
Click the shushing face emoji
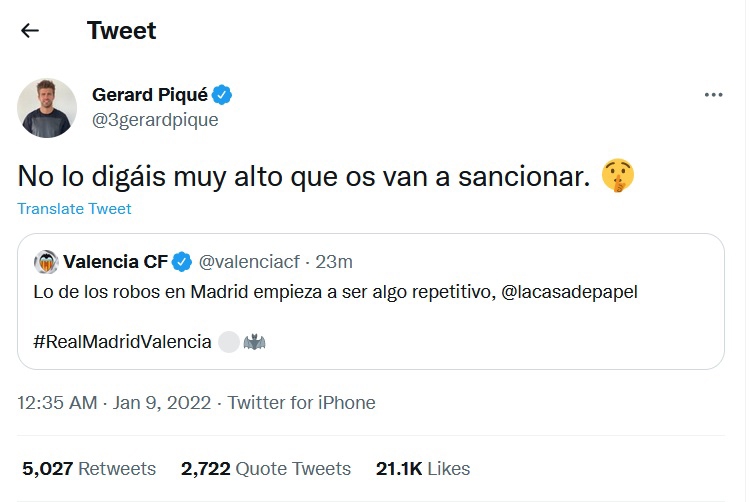[618, 177]
